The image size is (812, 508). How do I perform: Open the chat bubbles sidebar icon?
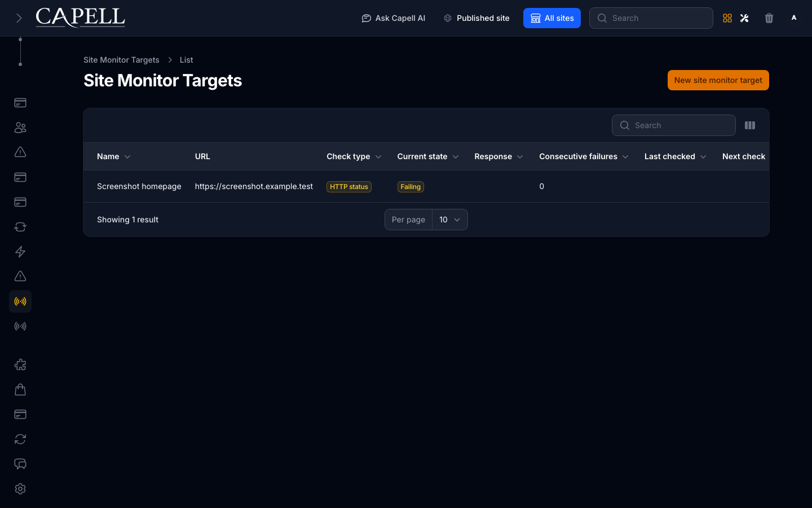(x=20, y=464)
